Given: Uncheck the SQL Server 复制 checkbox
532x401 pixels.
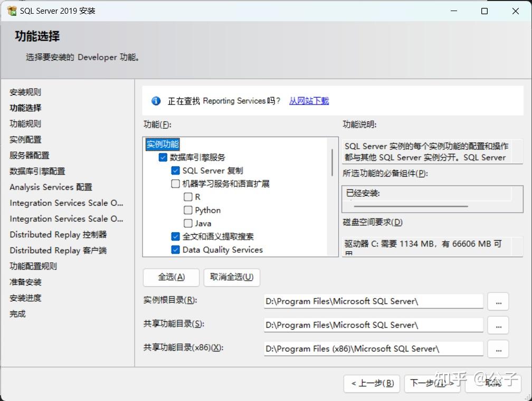Looking at the screenshot, I should pos(175,170).
